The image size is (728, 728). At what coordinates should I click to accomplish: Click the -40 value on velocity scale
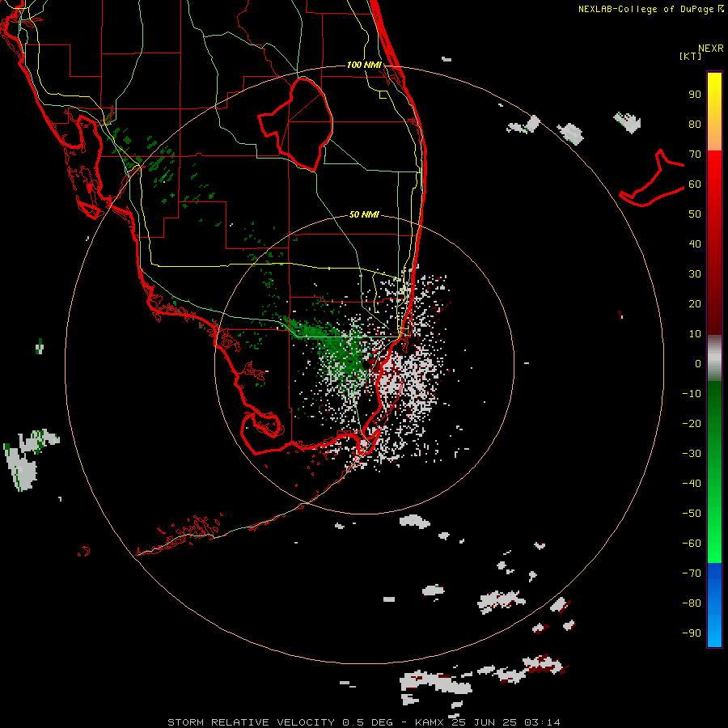692,484
